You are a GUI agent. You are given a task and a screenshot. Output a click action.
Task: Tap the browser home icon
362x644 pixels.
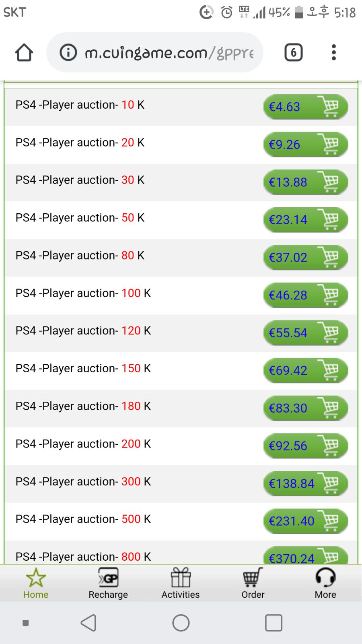pos(24,52)
